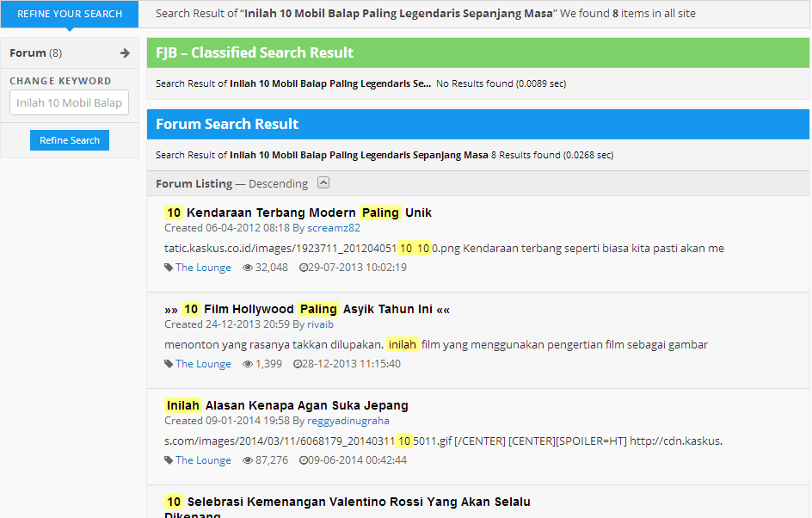Click the eye views icon showing 1,399
This screenshot has width=812, height=518.
248,364
